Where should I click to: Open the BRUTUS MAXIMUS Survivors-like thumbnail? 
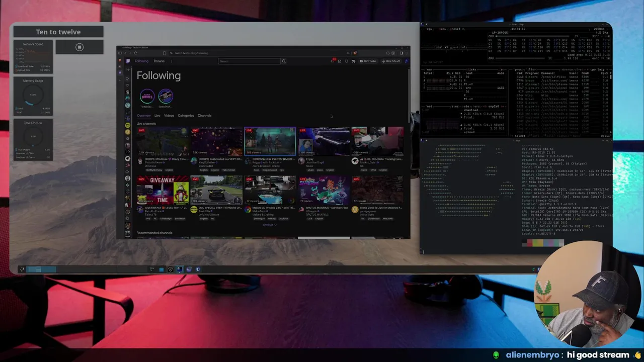point(324,190)
